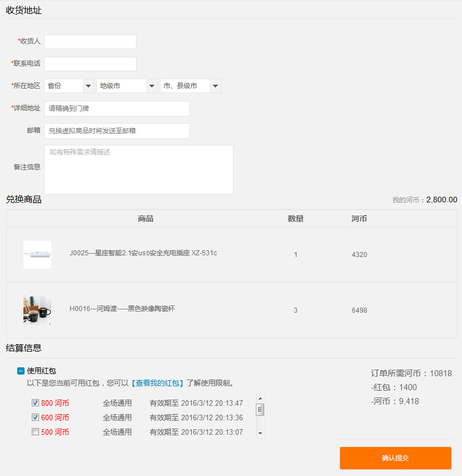Click the 我的河币 2,800.00 balance
Screen dimensions: 462x476
[425, 200]
